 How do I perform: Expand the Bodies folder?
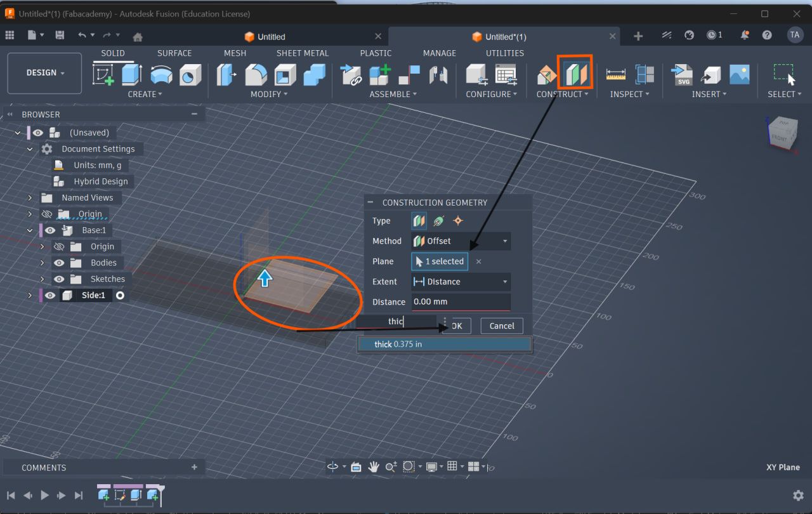42,263
